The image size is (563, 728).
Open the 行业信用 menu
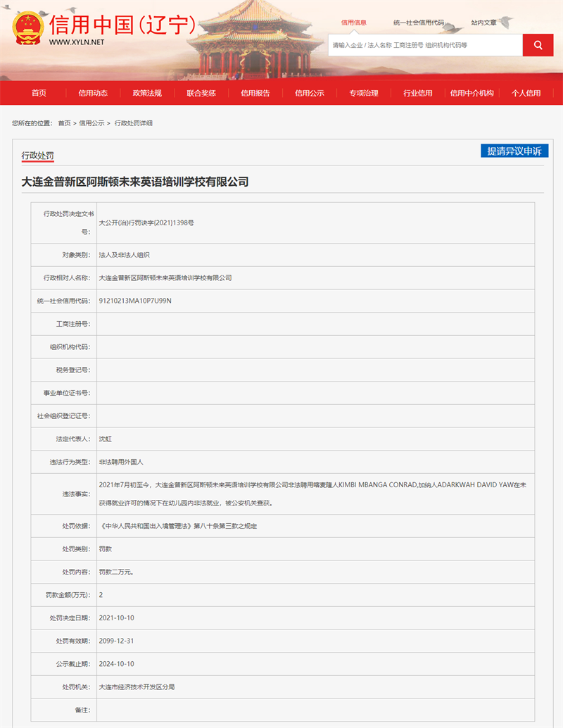click(x=419, y=93)
